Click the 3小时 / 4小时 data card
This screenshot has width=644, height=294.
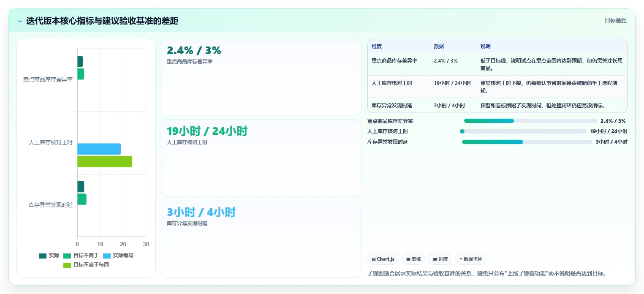(x=261, y=239)
